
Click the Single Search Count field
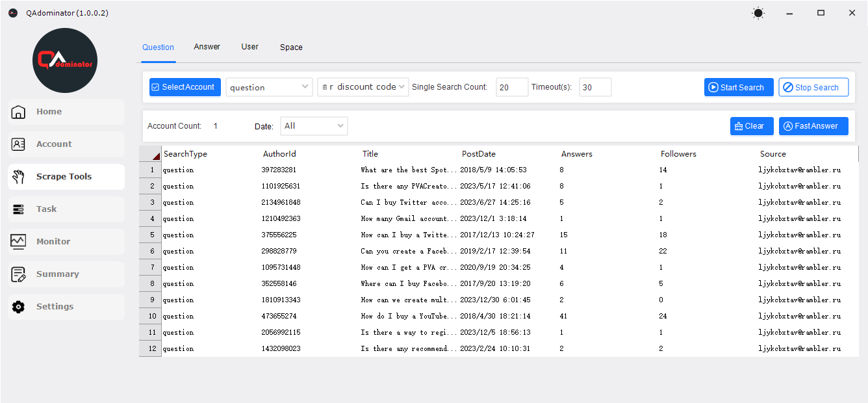click(512, 87)
